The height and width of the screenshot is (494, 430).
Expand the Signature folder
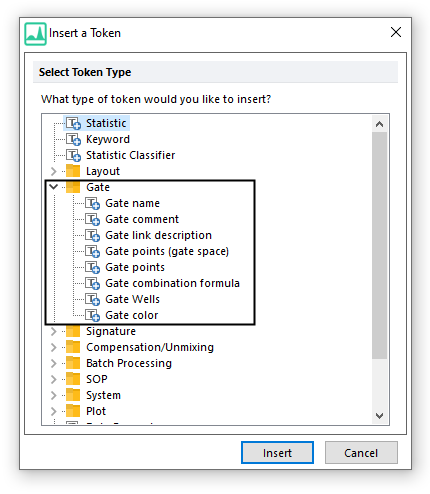[53, 331]
